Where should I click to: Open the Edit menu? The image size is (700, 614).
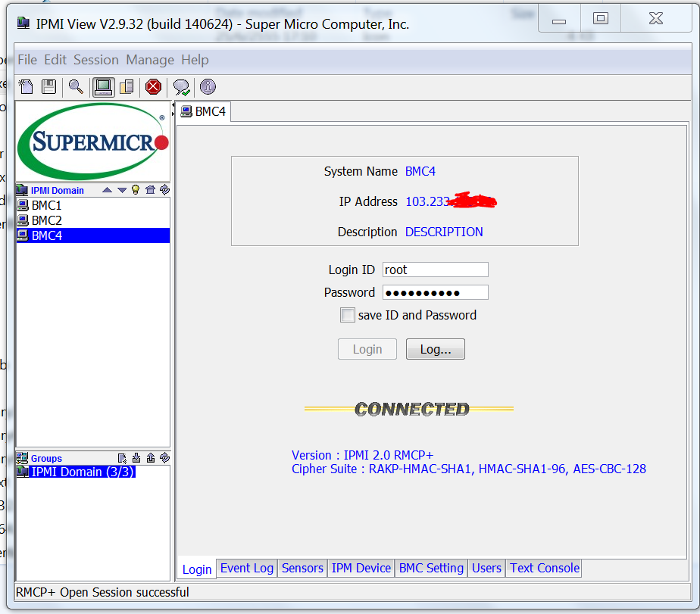[55, 60]
